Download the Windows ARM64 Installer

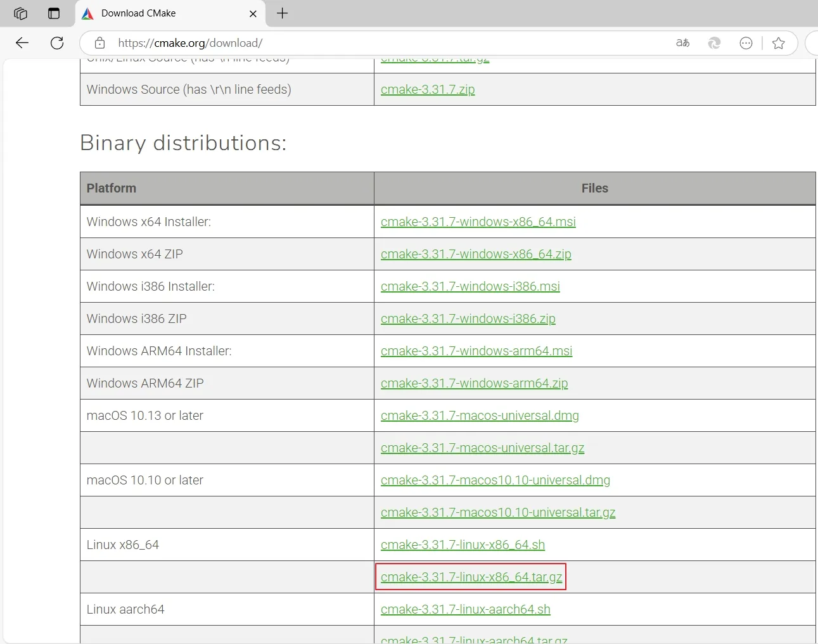(x=476, y=351)
